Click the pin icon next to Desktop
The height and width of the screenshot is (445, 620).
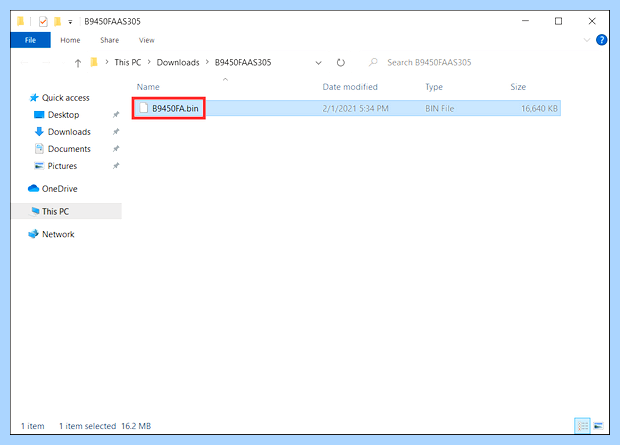[116, 115]
